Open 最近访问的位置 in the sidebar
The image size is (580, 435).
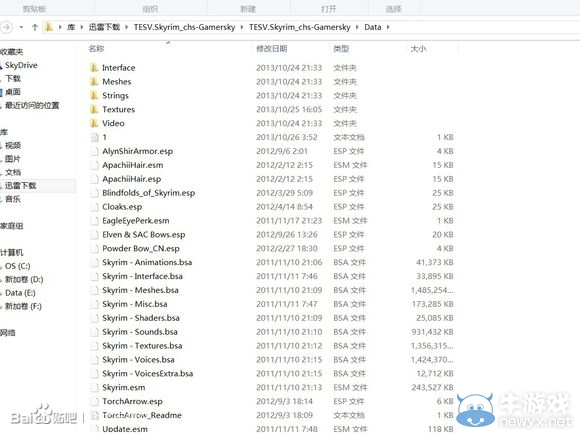(32, 105)
